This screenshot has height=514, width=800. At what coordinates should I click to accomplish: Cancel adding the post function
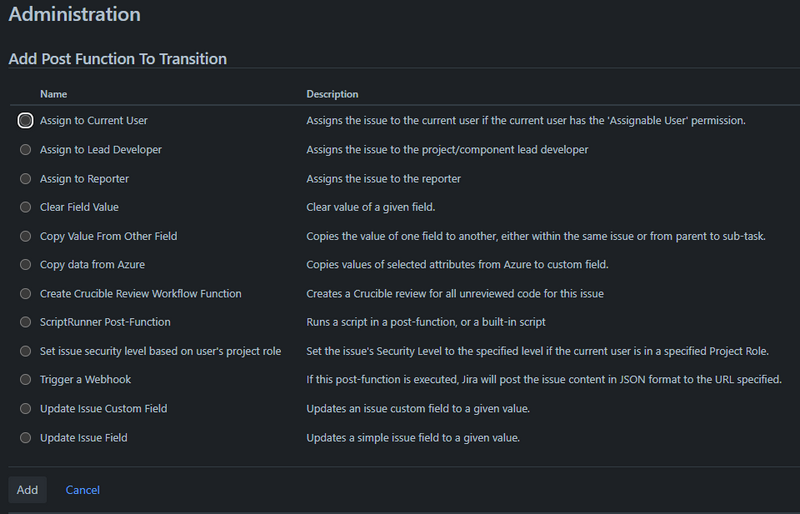pyautogui.click(x=83, y=490)
